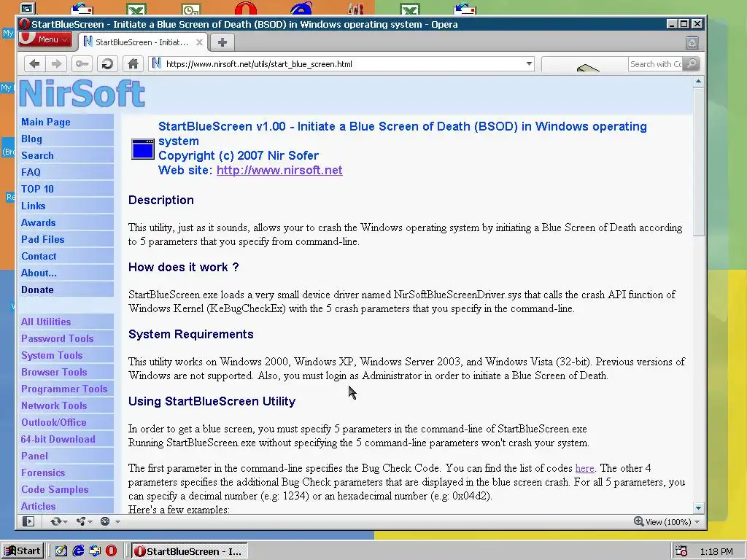Click the URL address field
The height and width of the screenshot is (560, 747).
[341, 64]
